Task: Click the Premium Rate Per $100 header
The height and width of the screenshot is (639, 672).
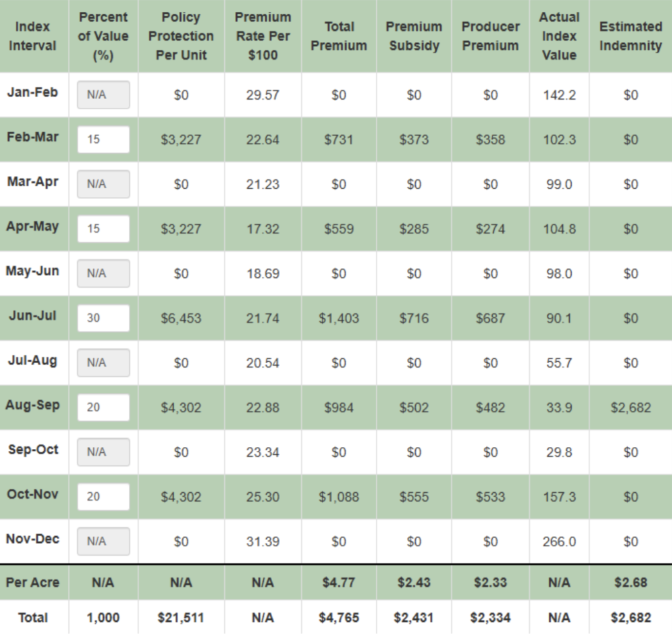Action: [x=263, y=36]
